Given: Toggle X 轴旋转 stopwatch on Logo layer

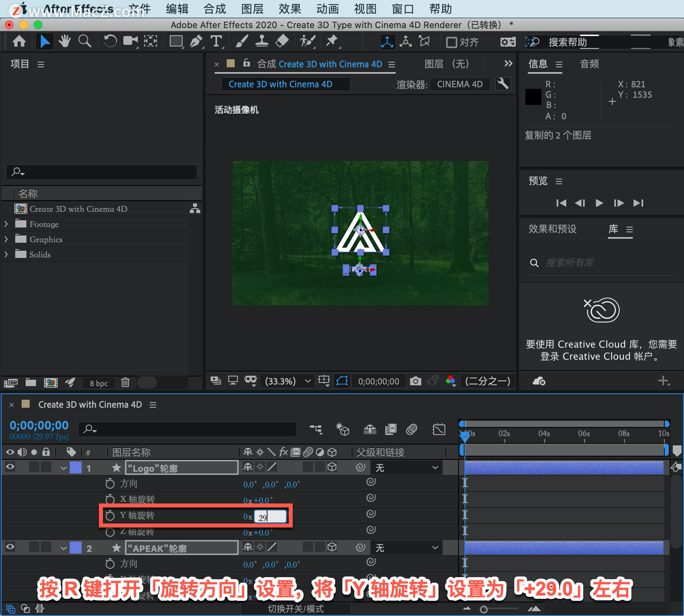Looking at the screenshot, I should pyautogui.click(x=110, y=499).
